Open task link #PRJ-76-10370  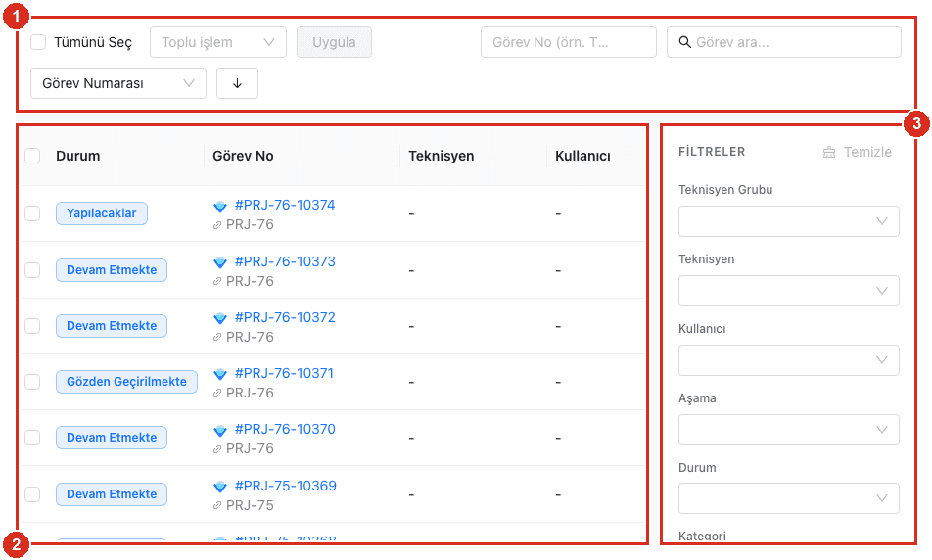tap(285, 429)
